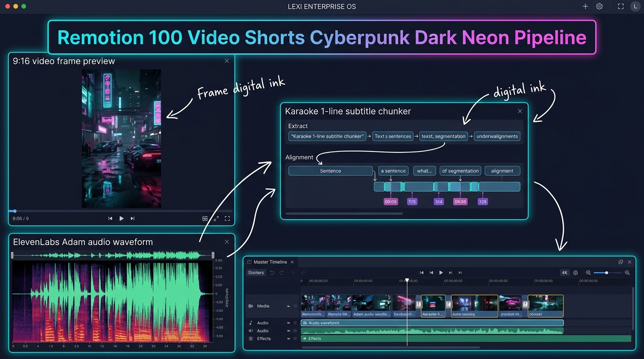Click the horizontal scrollbar in Karaoke chunker panel
The width and height of the screenshot is (644, 359).
[344, 214]
